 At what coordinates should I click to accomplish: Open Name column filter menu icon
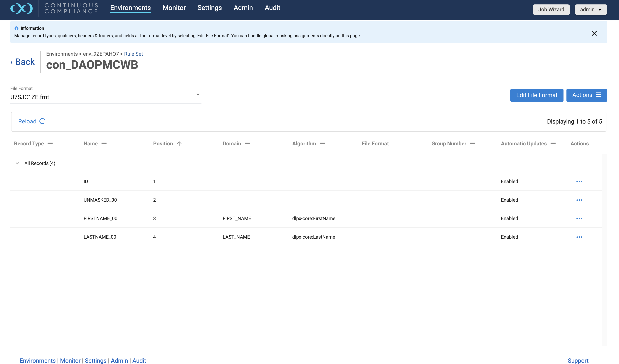coord(104,144)
